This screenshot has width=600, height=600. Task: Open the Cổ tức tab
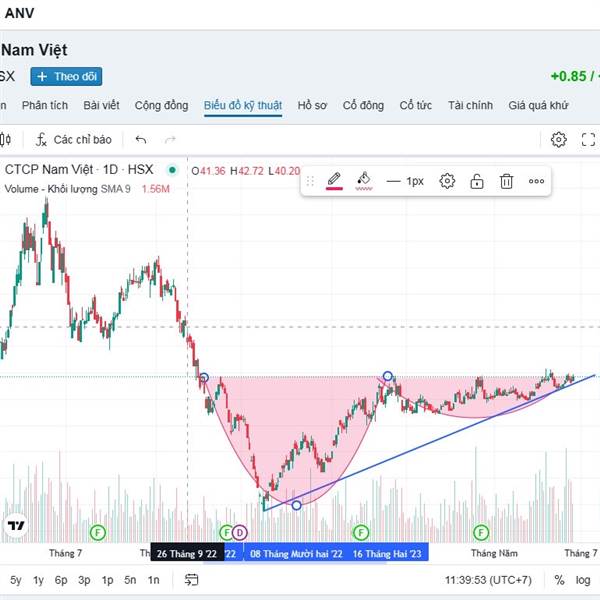pos(416,105)
